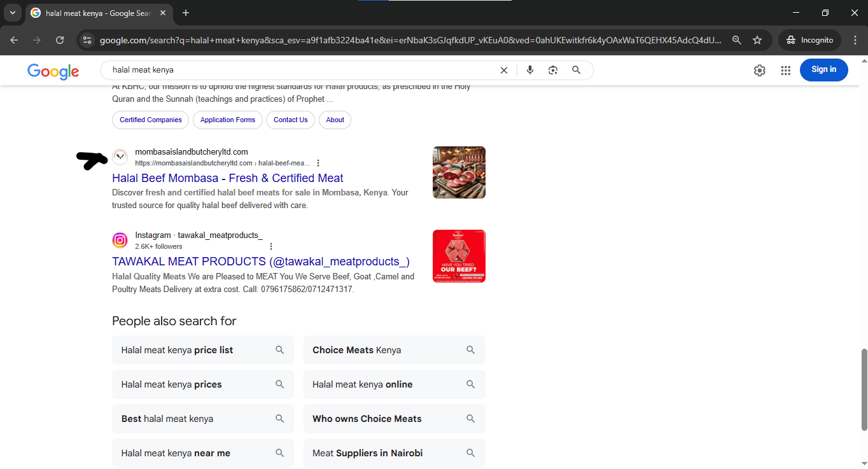
Task: Search Choice Meats Kenya suggestion
Action: pos(395,350)
